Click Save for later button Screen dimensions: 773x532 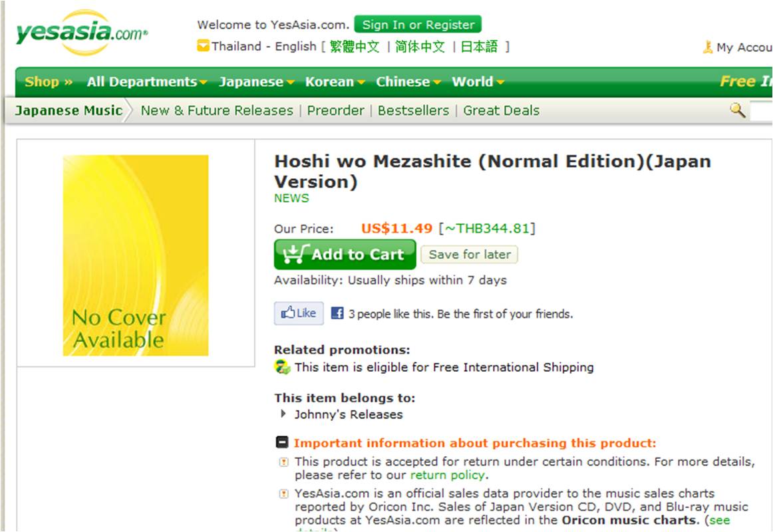470,254
